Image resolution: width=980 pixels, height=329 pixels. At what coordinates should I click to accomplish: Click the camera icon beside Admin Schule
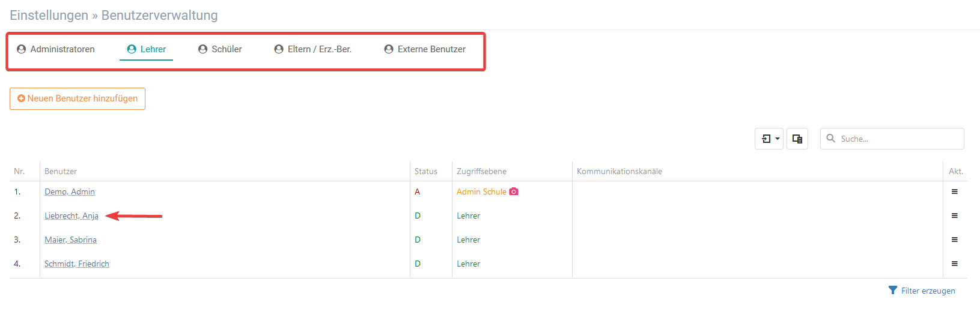(514, 192)
